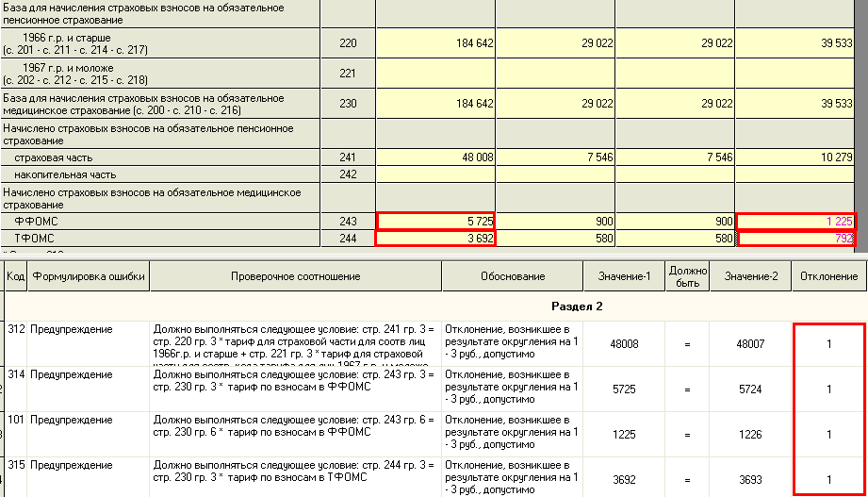Click row code 220
Image resolution: width=868 pixels, height=497 pixels.
click(348, 43)
